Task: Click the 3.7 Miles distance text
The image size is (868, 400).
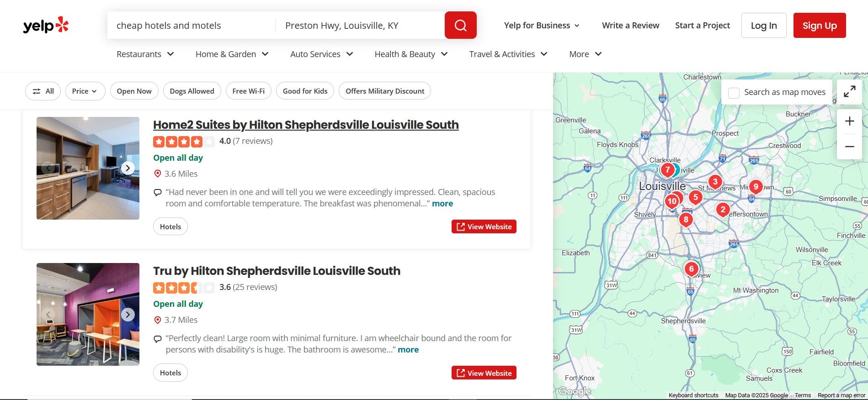Action: pyautogui.click(x=181, y=320)
